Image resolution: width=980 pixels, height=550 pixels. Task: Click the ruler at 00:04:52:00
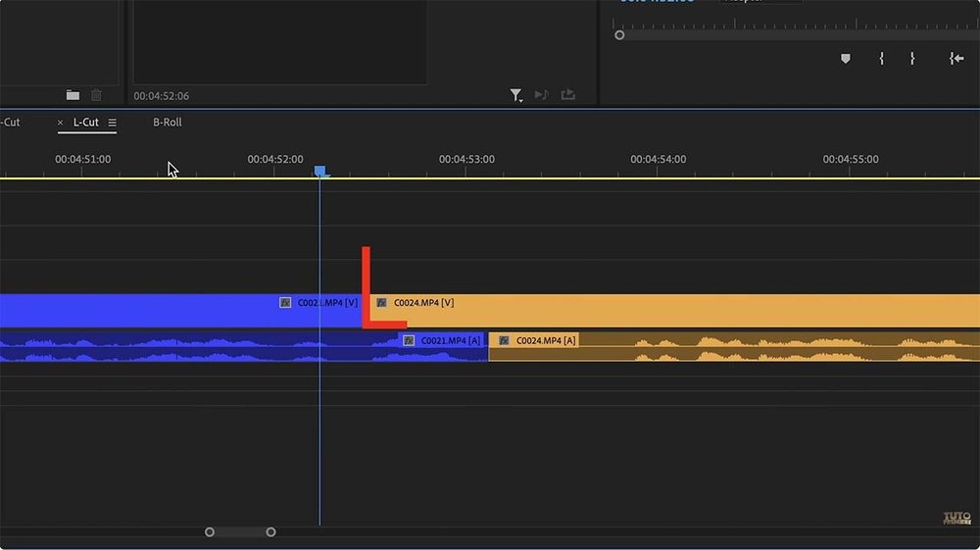(x=275, y=160)
